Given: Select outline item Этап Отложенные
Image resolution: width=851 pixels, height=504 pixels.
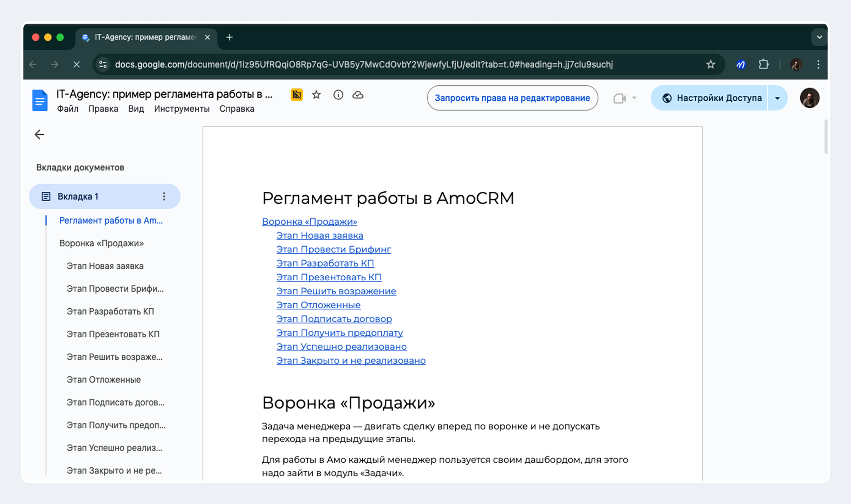Looking at the screenshot, I should click(104, 380).
